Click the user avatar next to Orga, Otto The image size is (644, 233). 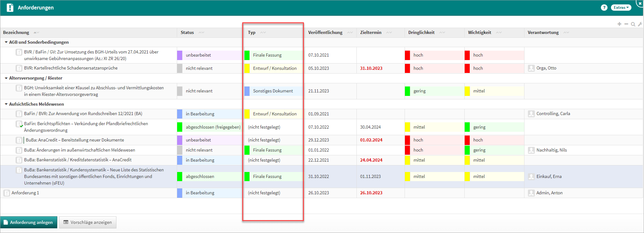click(x=531, y=68)
